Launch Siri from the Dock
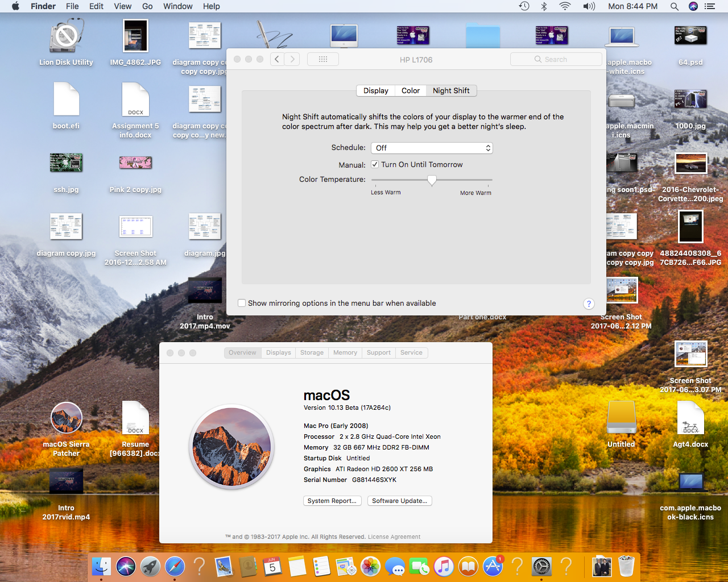728x582 pixels. point(126,567)
